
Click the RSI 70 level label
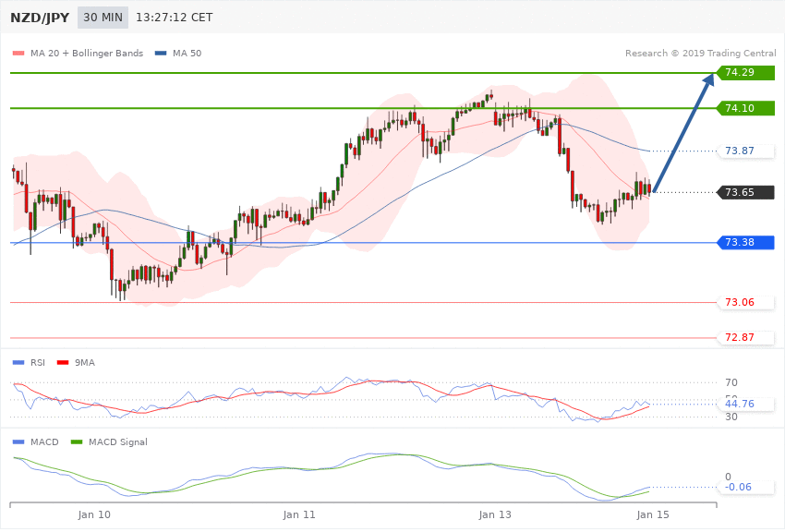(731, 383)
